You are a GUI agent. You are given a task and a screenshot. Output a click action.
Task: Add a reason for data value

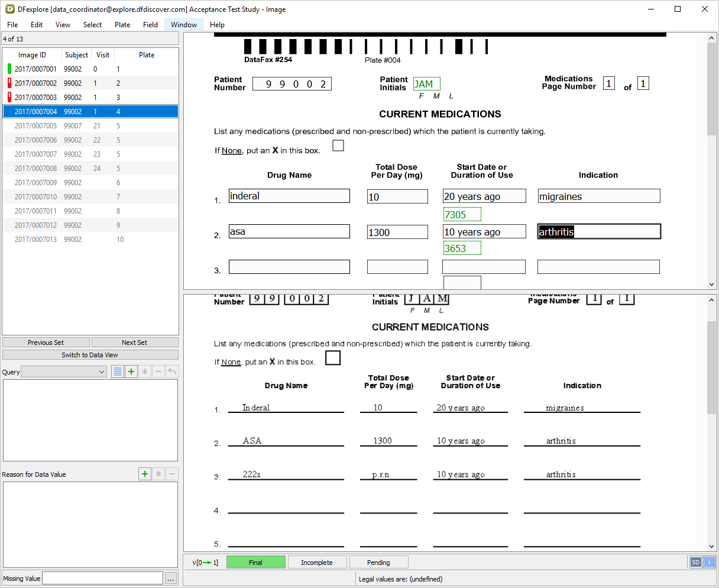(145, 474)
